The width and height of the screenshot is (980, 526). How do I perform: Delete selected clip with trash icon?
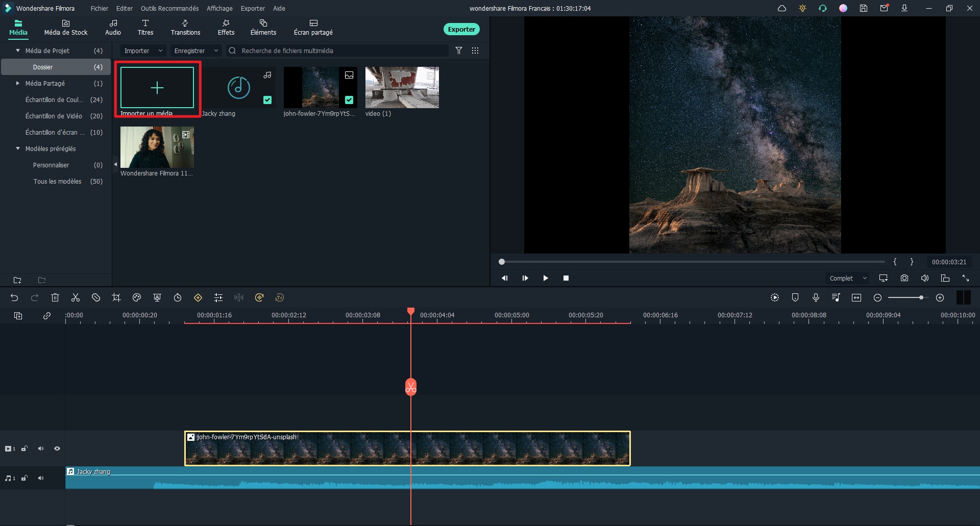click(x=55, y=297)
